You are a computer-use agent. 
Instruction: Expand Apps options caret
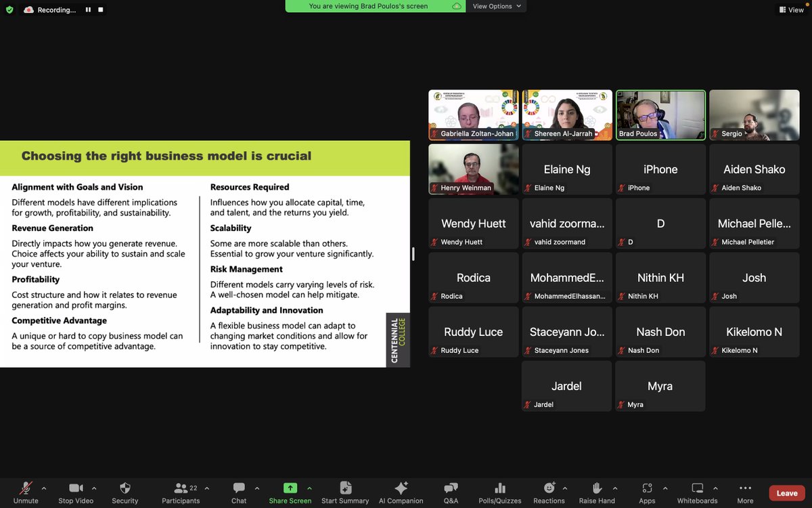pyautogui.click(x=664, y=488)
